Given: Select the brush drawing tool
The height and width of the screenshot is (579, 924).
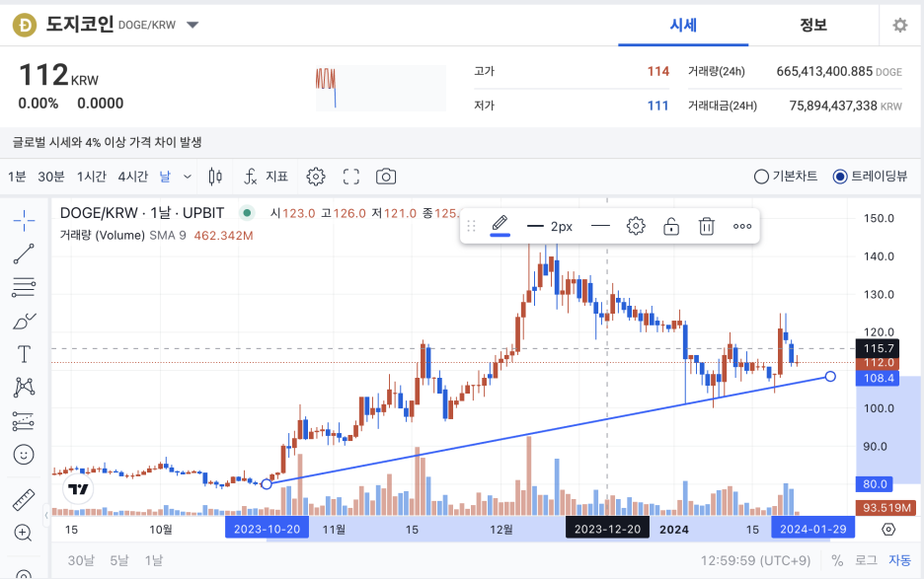Looking at the screenshot, I should click(24, 321).
